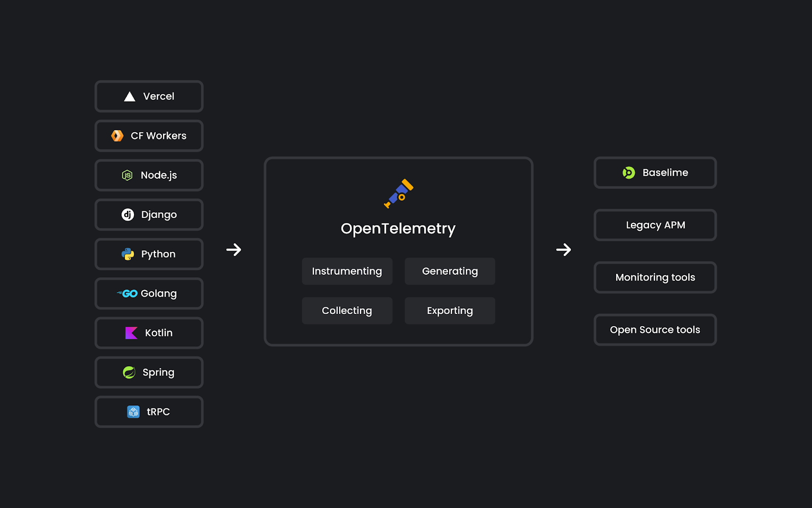Click the OpenTelemetry telescope logo
This screenshot has height=508, width=812.
(398, 194)
